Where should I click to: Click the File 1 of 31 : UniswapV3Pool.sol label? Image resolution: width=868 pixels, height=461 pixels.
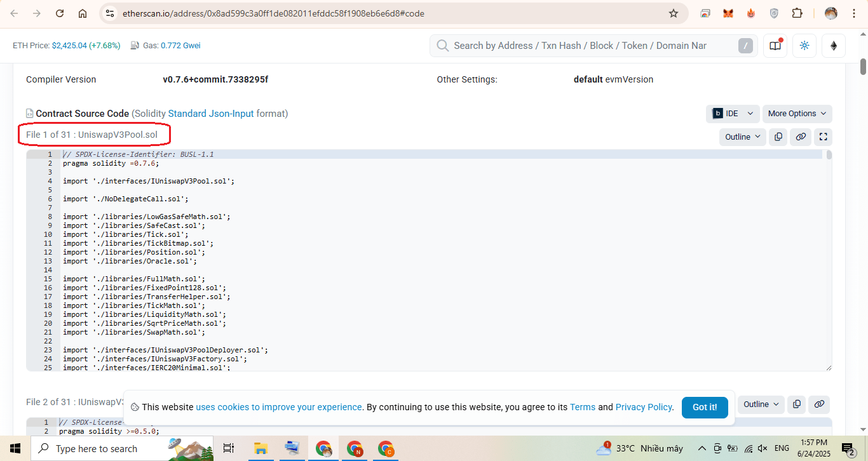pyautogui.click(x=92, y=135)
